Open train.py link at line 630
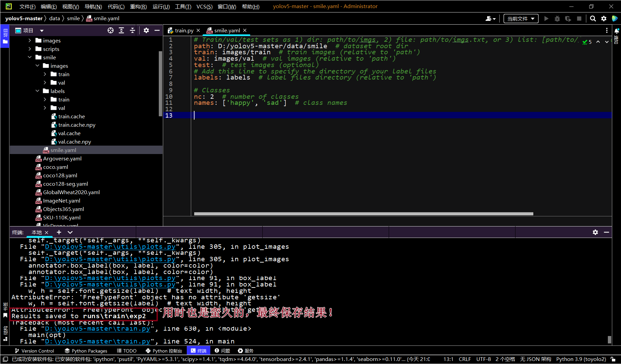Screen dimensions: 621x364 pyautogui.click(x=97, y=329)
